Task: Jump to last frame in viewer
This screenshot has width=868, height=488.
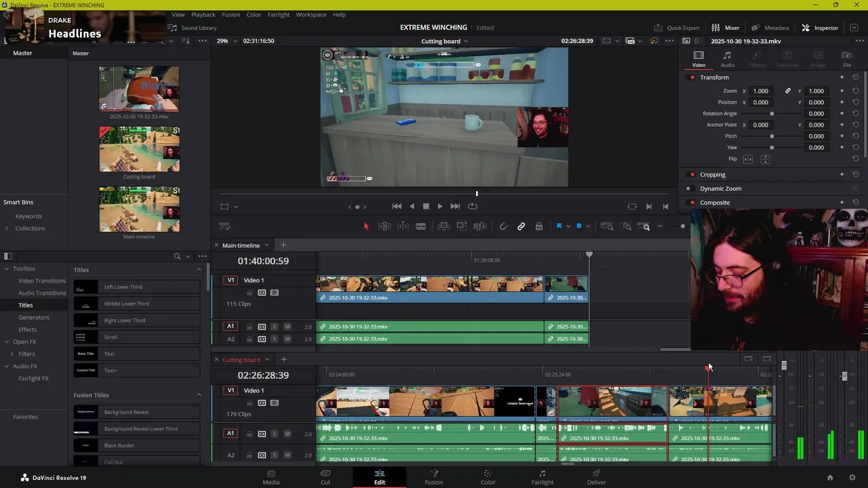Action: click(x=455, y=206)
